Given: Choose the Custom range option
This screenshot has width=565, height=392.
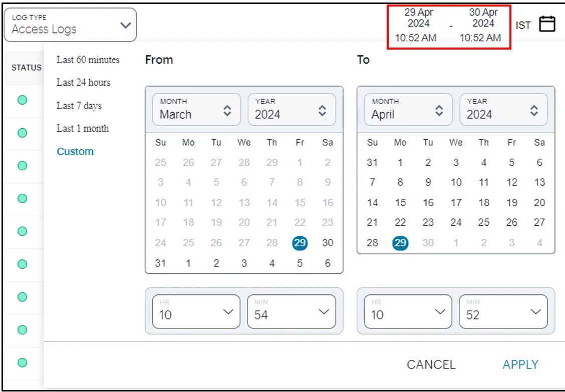Looking at the screenshot, I should point(75,151).
